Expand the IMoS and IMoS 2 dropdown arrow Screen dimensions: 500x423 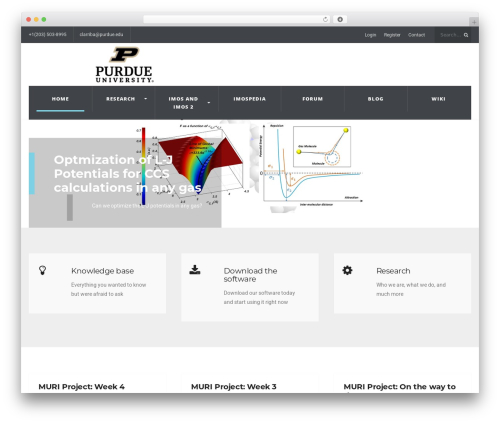click(209, 103)
